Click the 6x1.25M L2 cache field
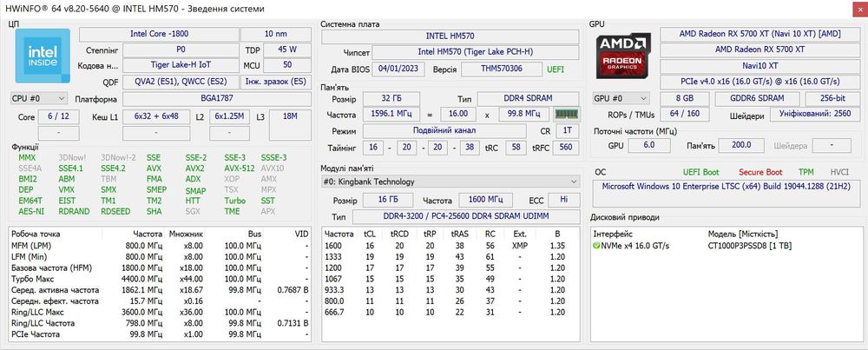The width and height of the screenshot is (868, 350). [x=230, y=117]
